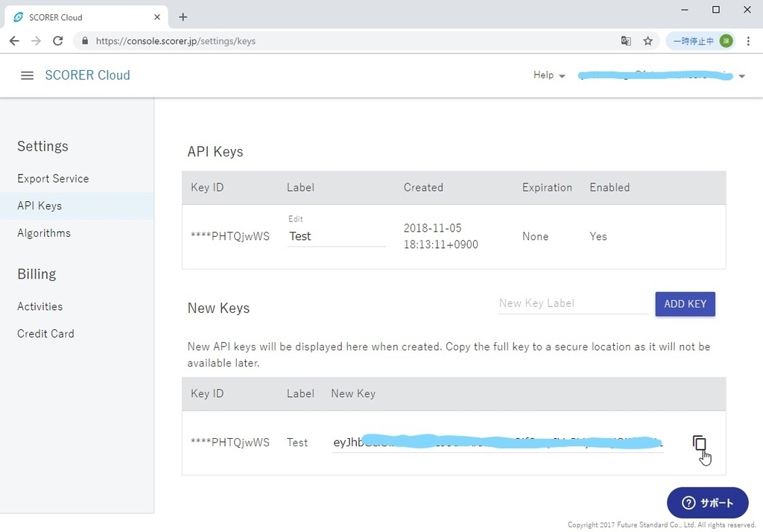The width and height of the screenshot is (763, 532).
Task: Click the ADD KEY button
Action: pos(686,304)
